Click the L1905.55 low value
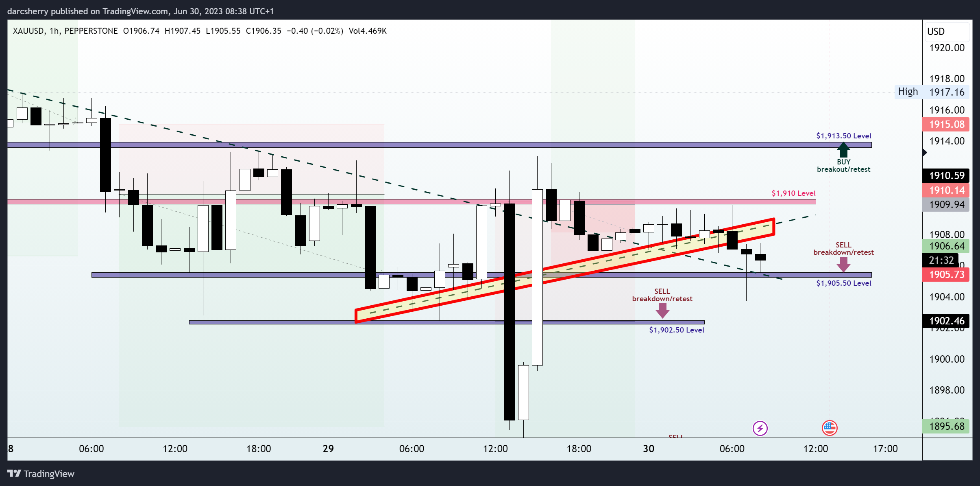This screenshot has height=486, width=980. pos(223,31)
